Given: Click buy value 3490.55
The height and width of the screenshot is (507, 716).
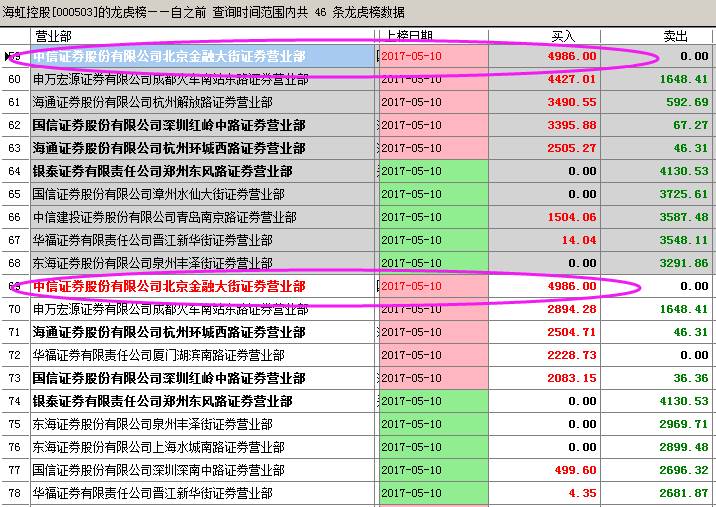Looking at the screenshot, I should click(572, 102).
